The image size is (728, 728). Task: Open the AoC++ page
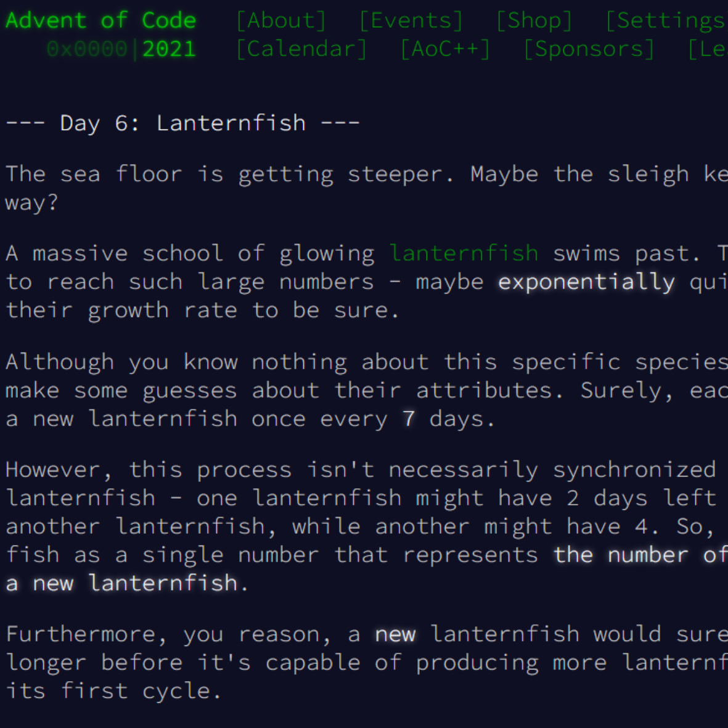[x=445, y=49]
